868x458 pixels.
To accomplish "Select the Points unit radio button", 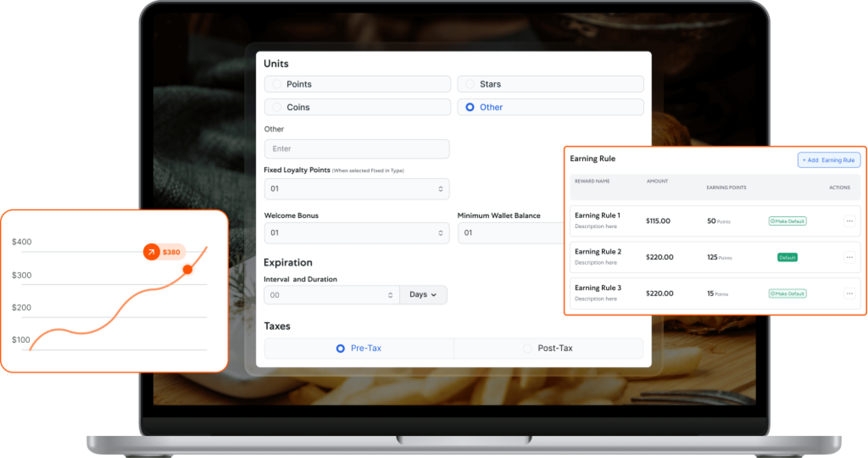I will tap(277, 84).
